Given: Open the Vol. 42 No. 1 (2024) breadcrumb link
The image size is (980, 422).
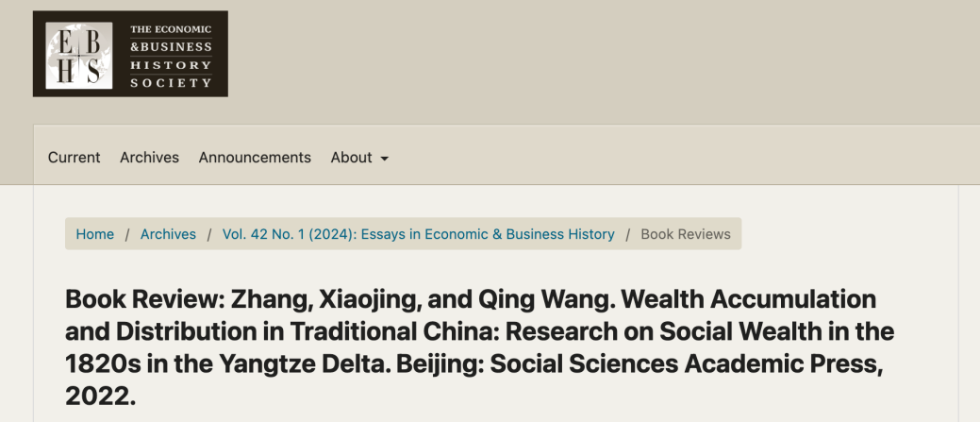Looking at the screenshot, I should (418, 234).
